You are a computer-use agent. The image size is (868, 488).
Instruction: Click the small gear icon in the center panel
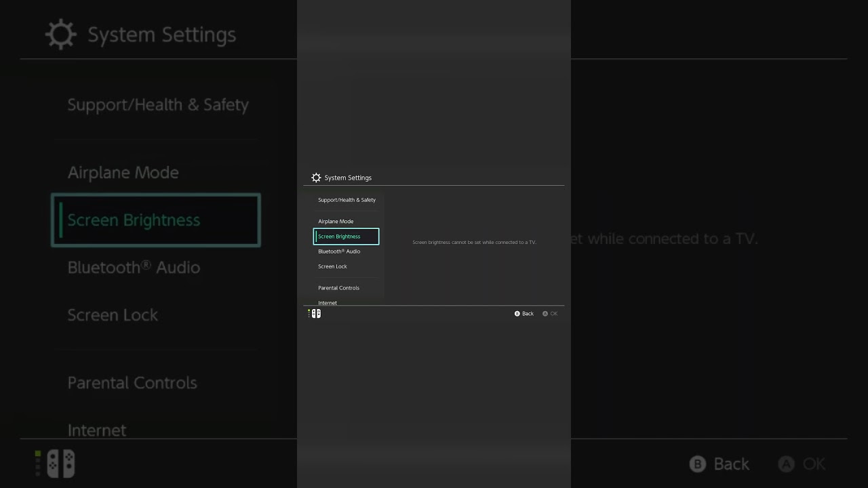coord(316,178)
